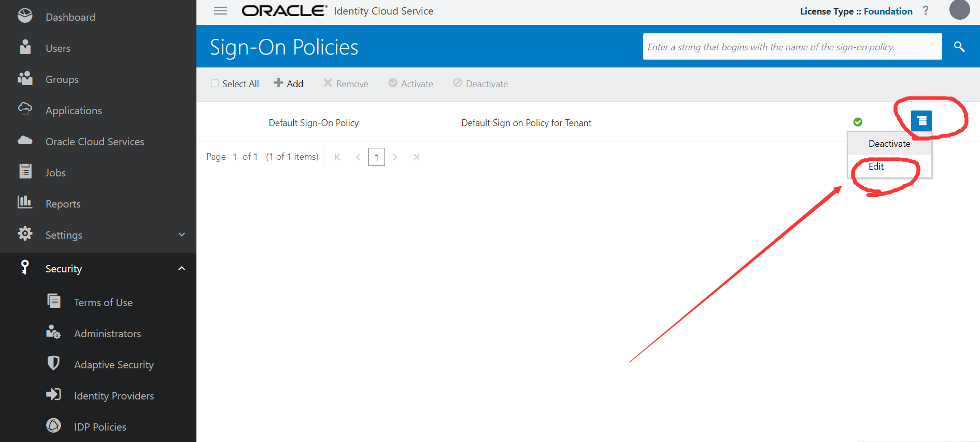Open Administrators under Security
The height and width of the screenshot is (442, 980).
(107, 334)
